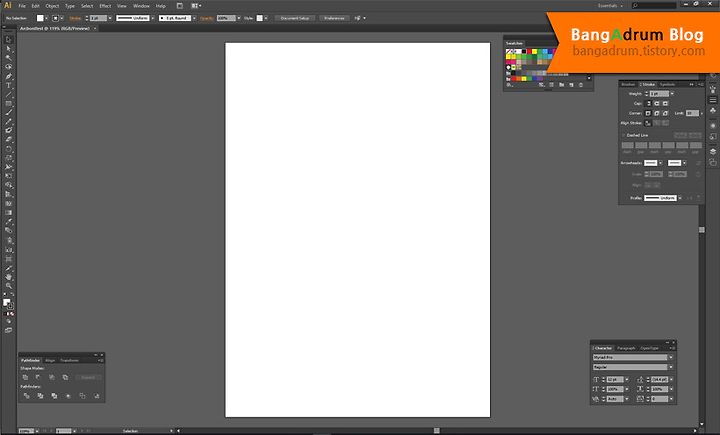The image size is (720, 435).
Task: Open the brush definition dropdown showing 5 pt. Round
Action: [x=194, y=18]
